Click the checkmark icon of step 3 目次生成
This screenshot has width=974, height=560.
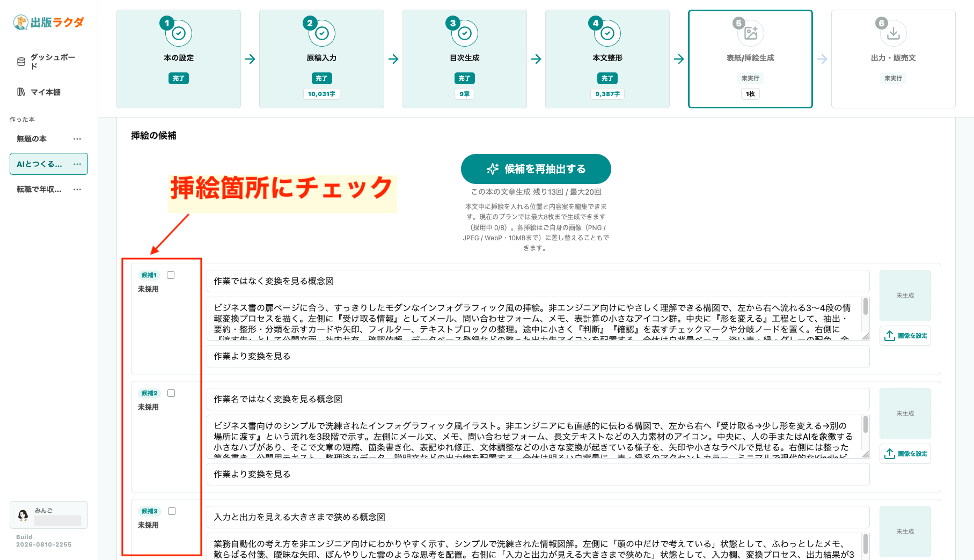[x=465, y=33]
